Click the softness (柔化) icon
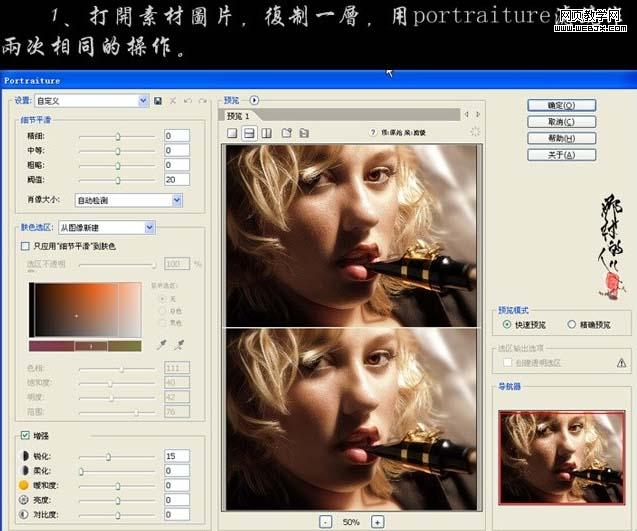The width and height of the screenshot is (637, 531). pos(24,470)
